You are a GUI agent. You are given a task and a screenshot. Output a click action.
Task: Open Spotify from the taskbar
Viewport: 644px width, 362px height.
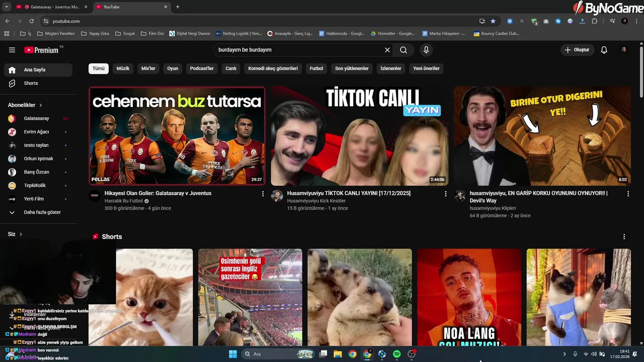[x=396, y=354]
